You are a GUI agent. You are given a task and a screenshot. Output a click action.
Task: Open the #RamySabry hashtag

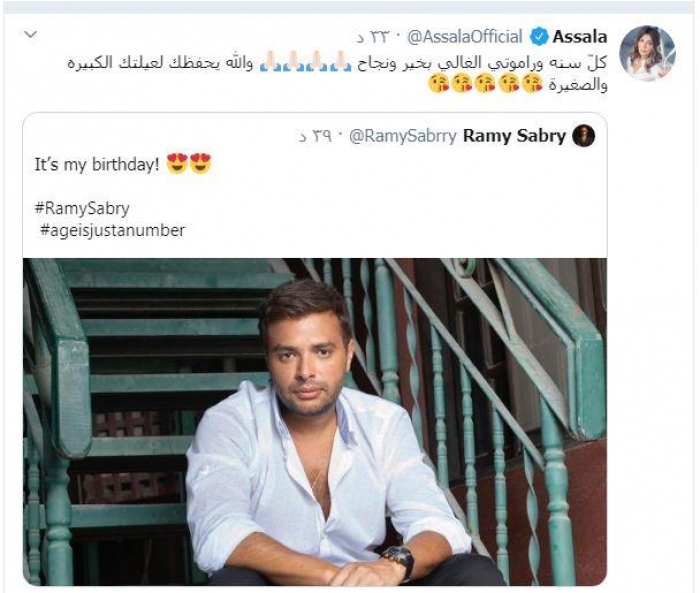click(x=81, y=209)
